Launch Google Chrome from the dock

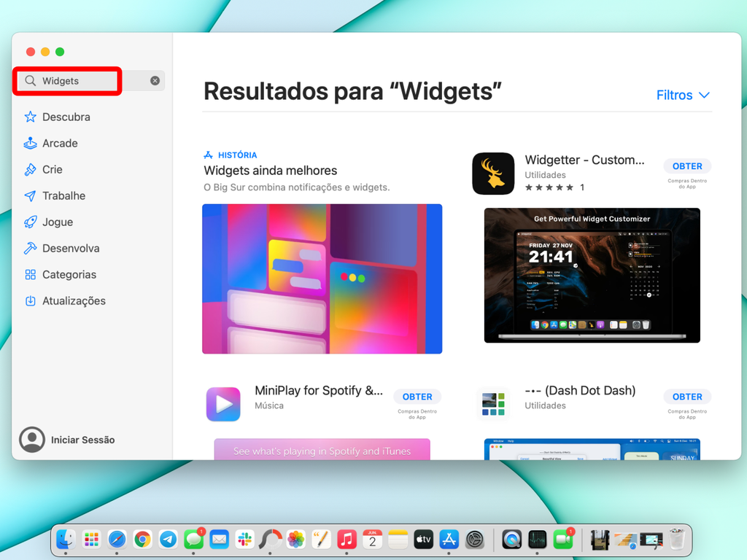tap(142, 540)
